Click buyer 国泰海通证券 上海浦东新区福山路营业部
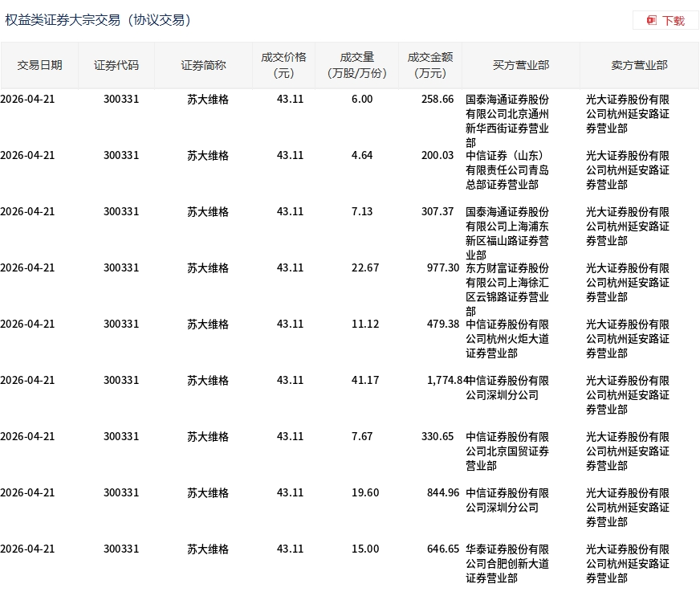This screenshot has width=700, height=596. [507, 234]
